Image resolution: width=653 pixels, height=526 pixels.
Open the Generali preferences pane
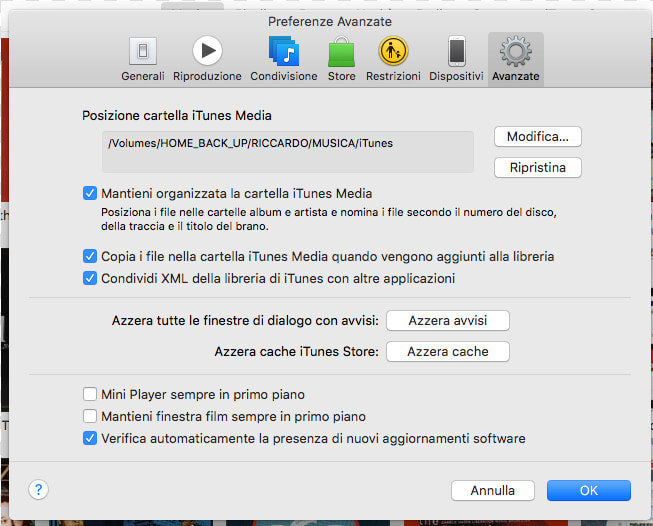(143, 58)
